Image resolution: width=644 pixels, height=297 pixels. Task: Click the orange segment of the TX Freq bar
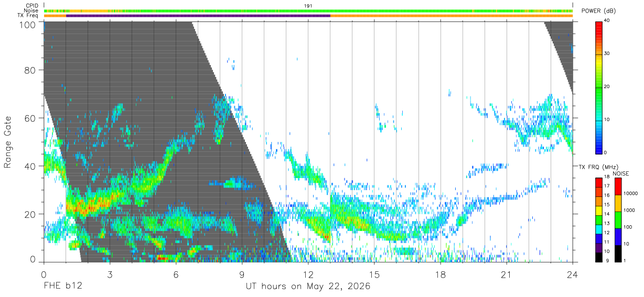coord(451,16)
